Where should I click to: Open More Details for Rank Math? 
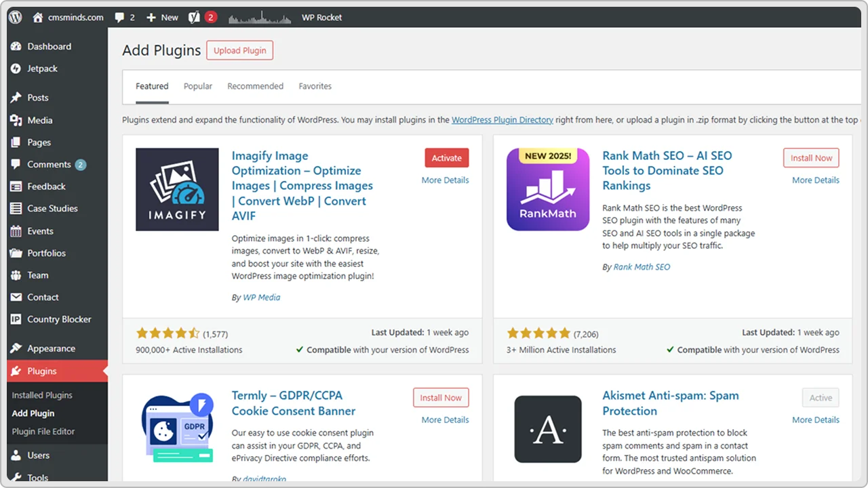pyautogui.click(x=816, y=180)
